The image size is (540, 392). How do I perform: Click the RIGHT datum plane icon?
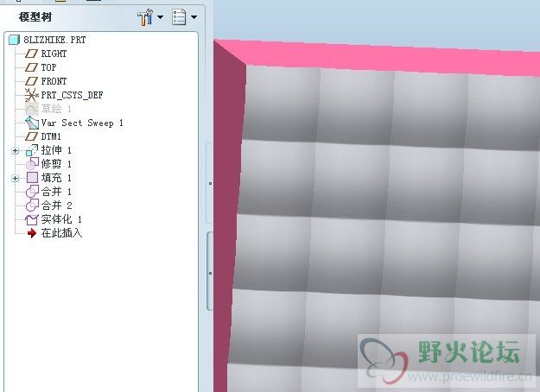(31, 54)
